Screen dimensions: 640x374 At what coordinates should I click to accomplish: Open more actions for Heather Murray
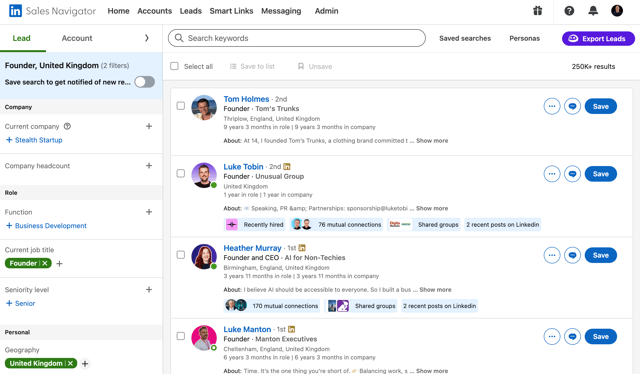coord(552,255)
